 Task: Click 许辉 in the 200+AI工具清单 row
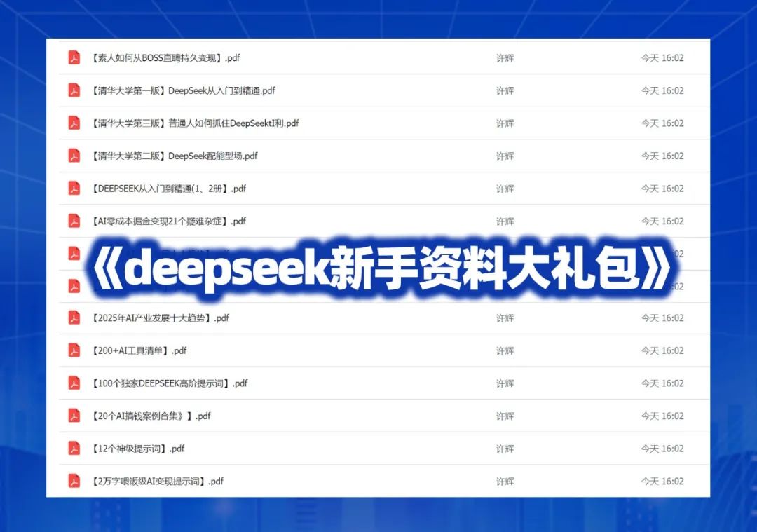505,350
